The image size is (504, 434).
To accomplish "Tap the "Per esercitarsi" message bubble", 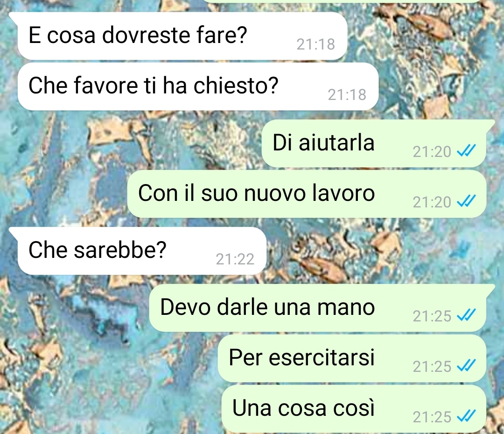I will 352,358.
